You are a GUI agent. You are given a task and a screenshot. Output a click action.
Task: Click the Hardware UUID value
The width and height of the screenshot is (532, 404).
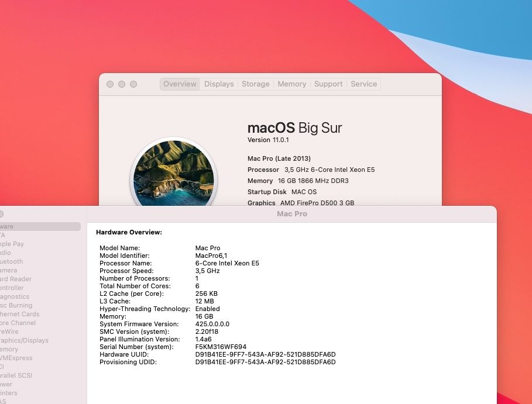265,354
